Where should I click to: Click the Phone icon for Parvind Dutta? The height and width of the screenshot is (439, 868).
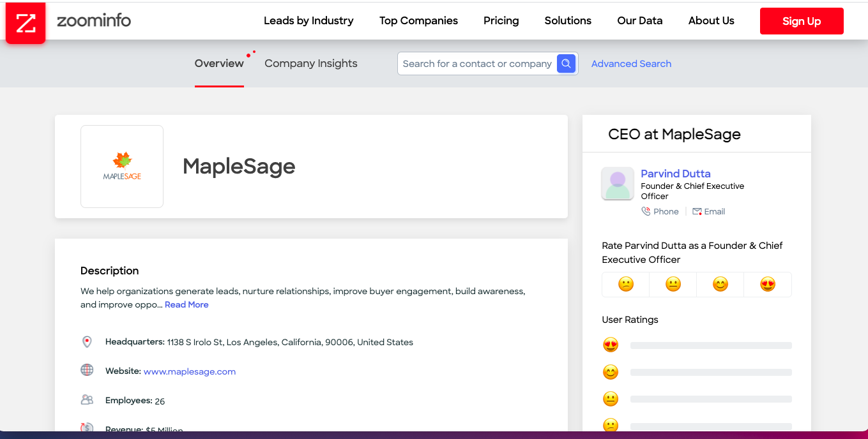coord(646,211)
